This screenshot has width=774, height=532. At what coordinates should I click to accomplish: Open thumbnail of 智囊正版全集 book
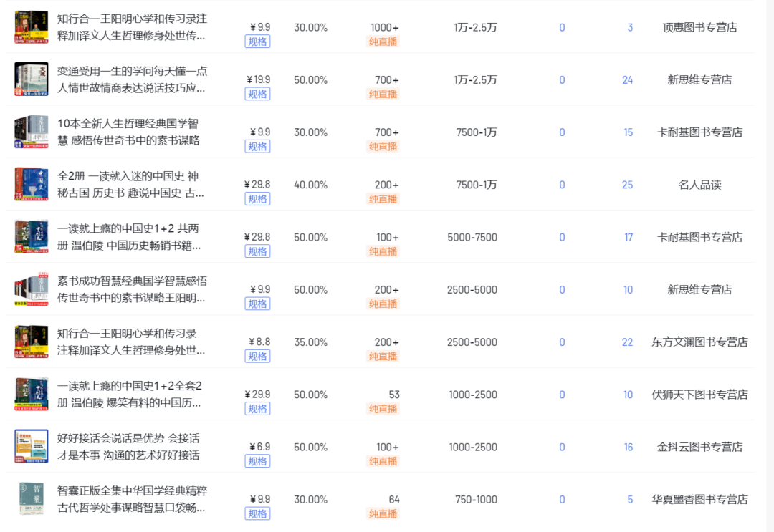[32, 499]
